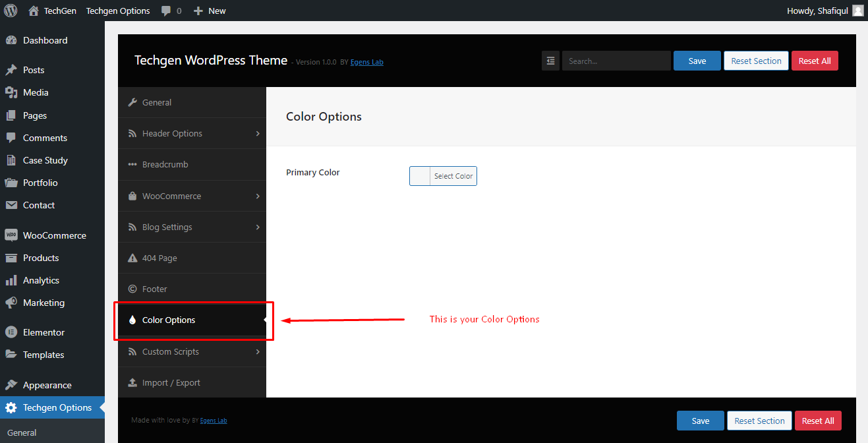
Task: Open the Import / Export tab
Action: click(192, 382)
